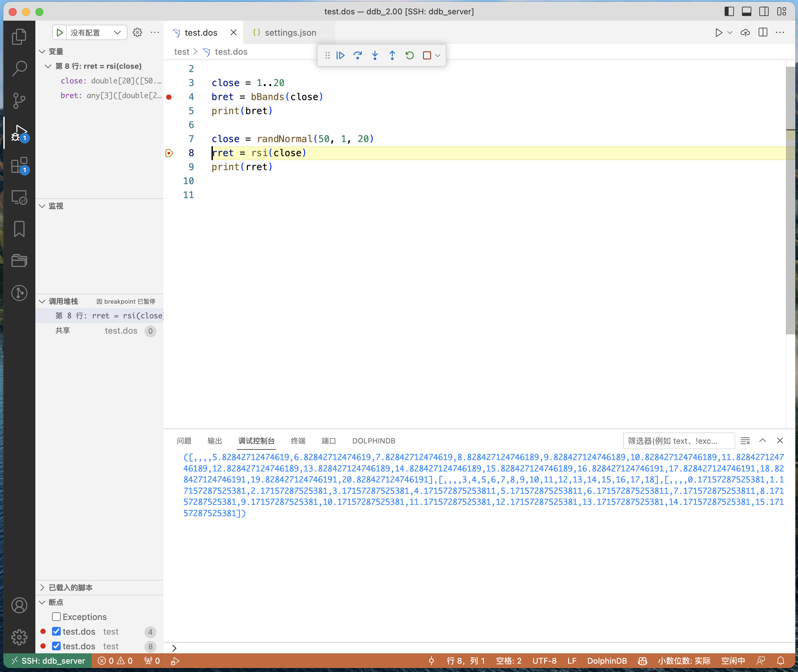
Task: Disable the test.dos line 4 breakpoint
Action: click(56, 632)
